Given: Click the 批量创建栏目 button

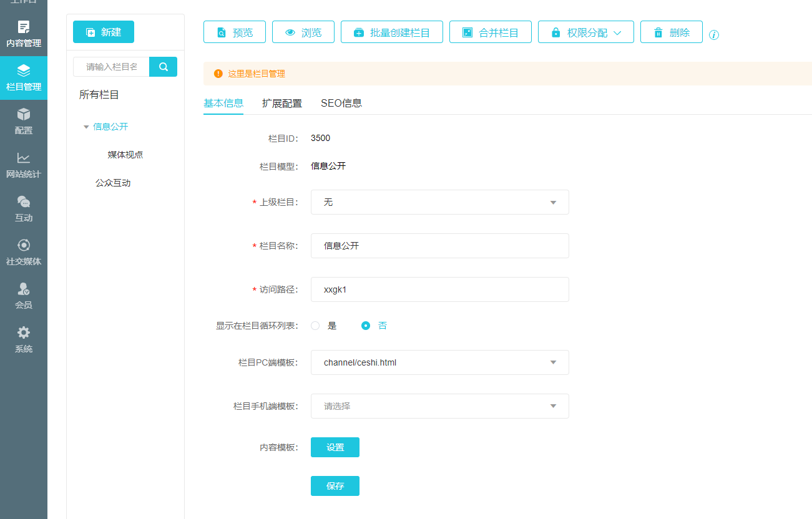Looking at the screenshot, I should [391, 32].
